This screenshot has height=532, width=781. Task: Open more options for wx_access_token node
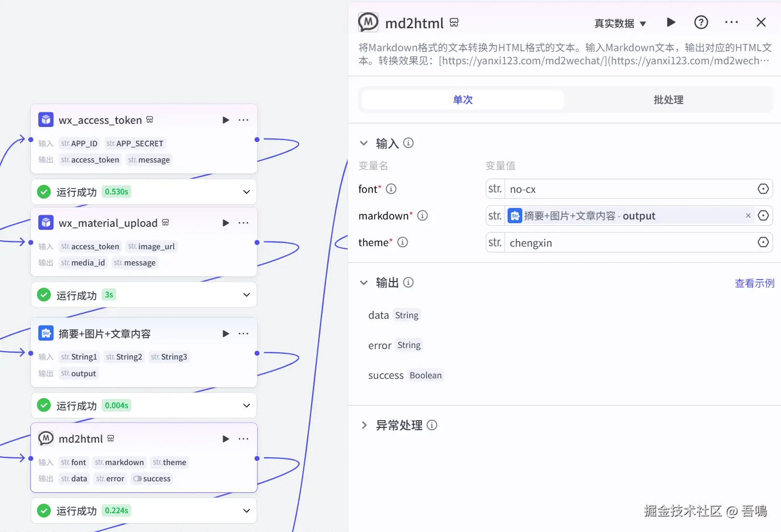[244, 120]
